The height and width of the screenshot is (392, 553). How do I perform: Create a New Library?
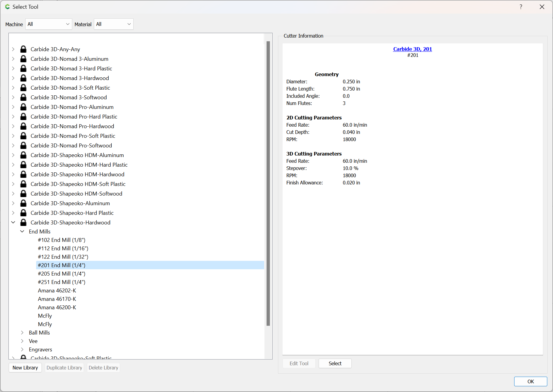(x=25, y=368)
